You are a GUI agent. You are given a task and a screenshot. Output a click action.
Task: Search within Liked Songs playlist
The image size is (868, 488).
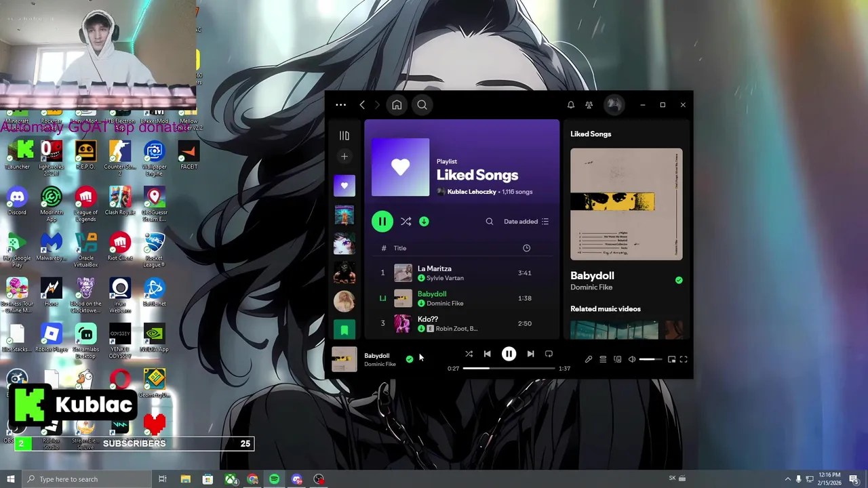click(489, 222)
